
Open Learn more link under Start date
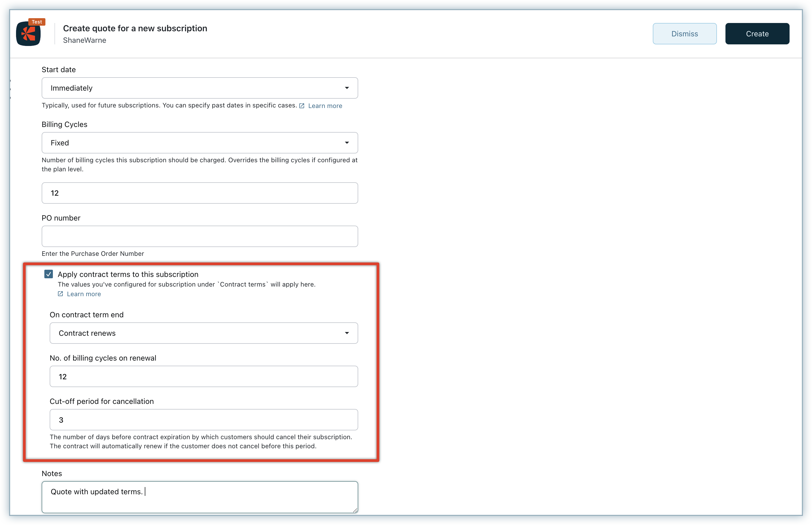click(x=325, y=106)
